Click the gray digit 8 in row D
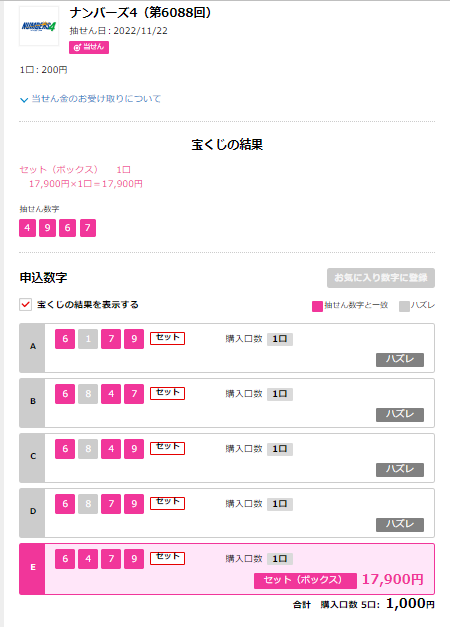450x627 pixels. coord(88,504)
